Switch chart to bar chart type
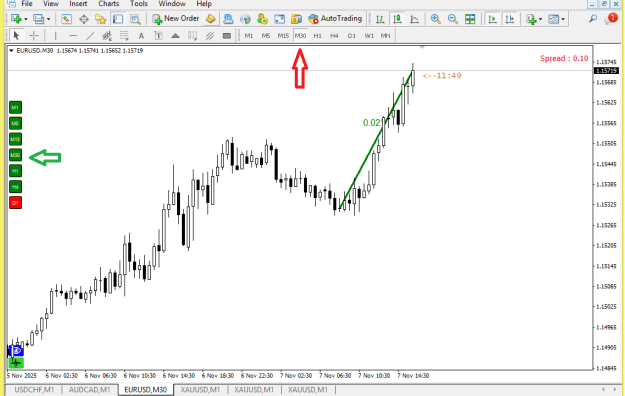 coord(380,19)
